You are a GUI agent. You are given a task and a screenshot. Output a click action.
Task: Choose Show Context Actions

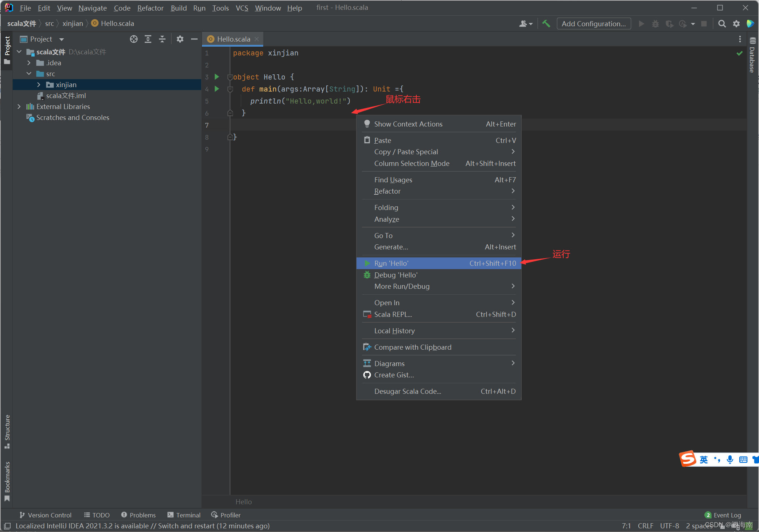[x=439, y=124]
